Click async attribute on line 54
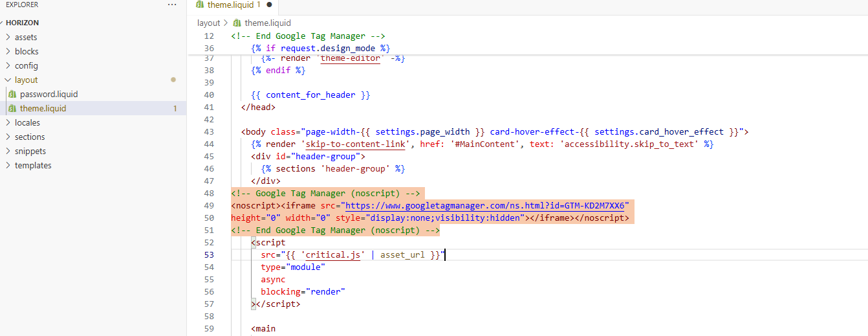This screenshot has height=336, width=868. (x=273, y=279)
